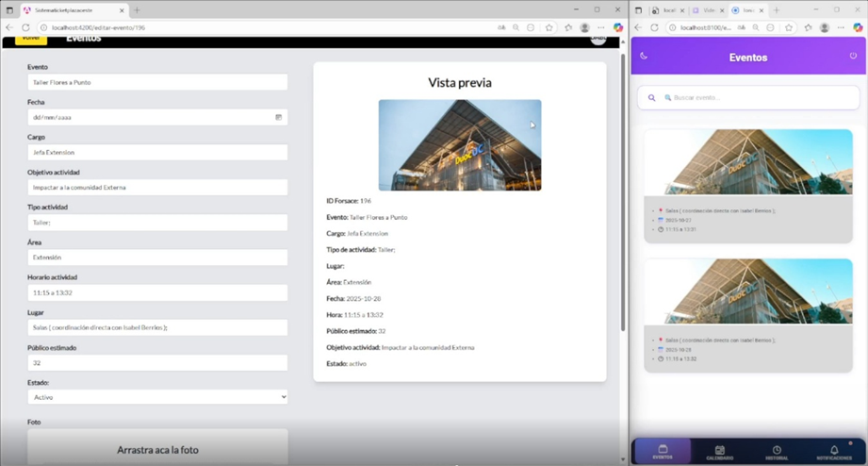Open the date picker calendar icon in Fecha
Screen dimensions: 868x466
(279, 118)
